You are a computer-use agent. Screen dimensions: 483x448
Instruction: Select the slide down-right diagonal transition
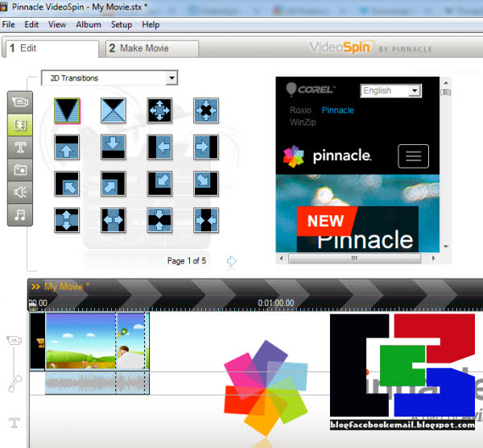[x=206, y=184]
